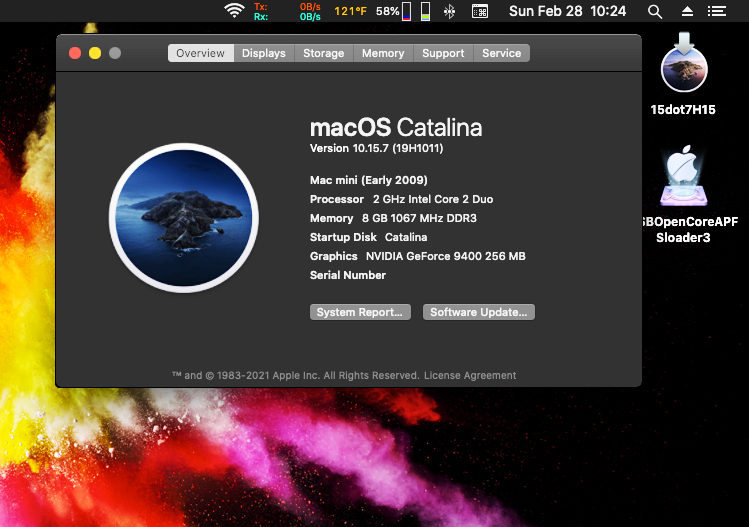Click NVIDIA GeForce 9400 256 MB text
This screenshot has width=749, height=527.
[446, 256]
